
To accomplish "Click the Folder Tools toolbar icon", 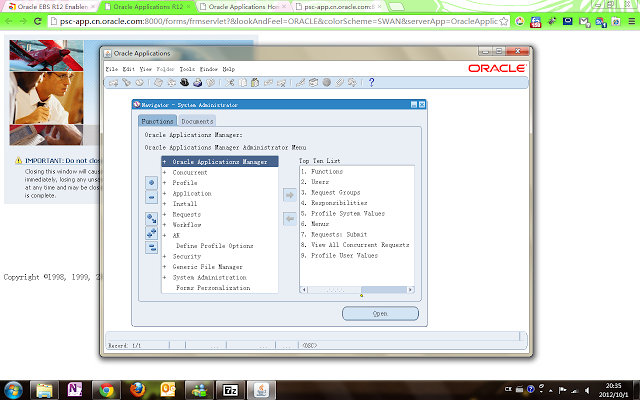I will pyautogui.click(x=352, y=82).
